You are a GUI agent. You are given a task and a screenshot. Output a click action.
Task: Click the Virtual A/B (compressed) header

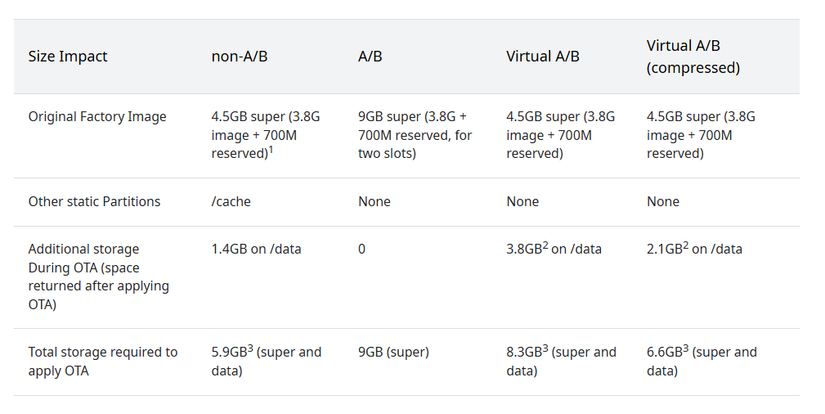[x=693, y=56]
